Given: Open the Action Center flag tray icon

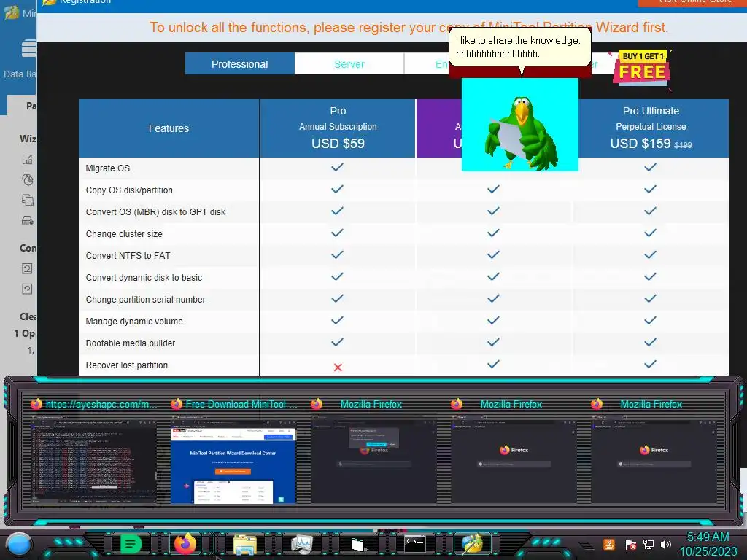Looking at the screenshot, I should (630, 544).
